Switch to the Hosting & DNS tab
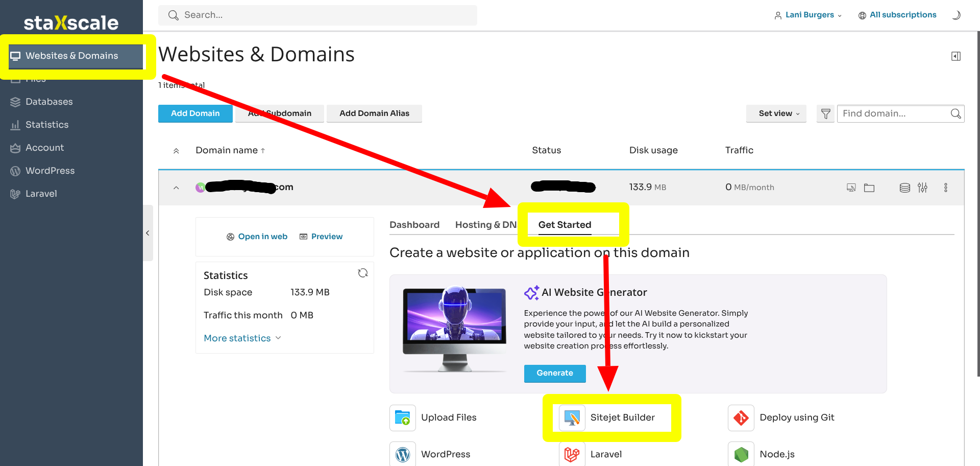Viewport: 980px width, 466px height. click(x=486, y=225)
